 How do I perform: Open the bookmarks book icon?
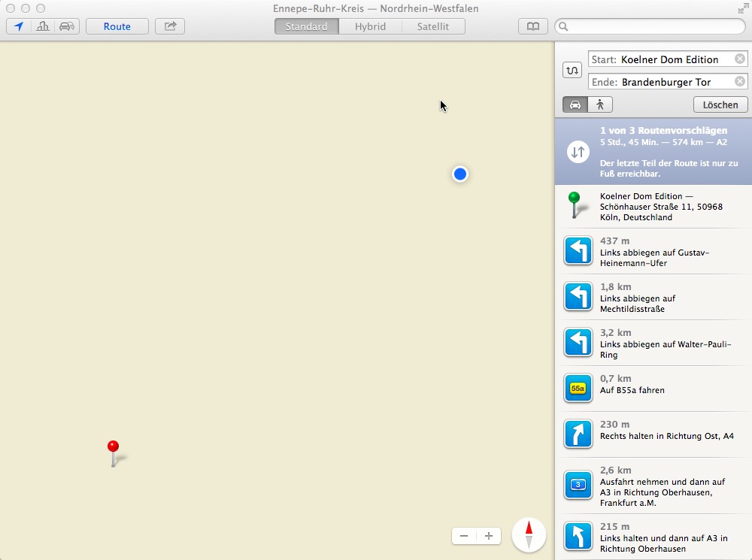[532, 26]
